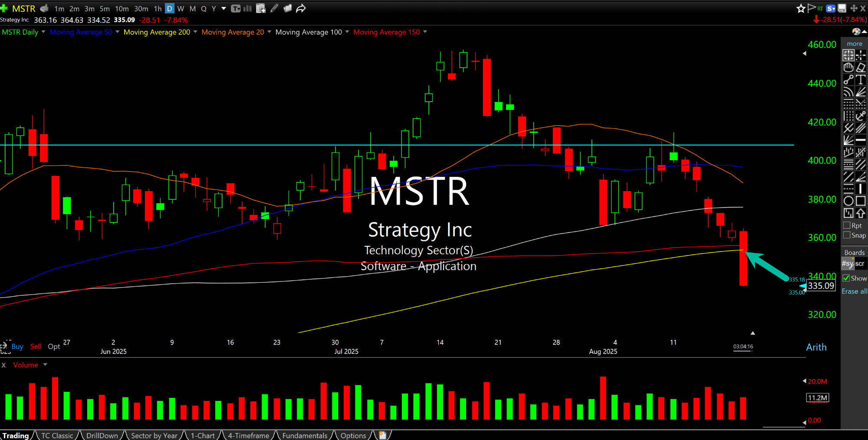Open the color palette icon
Image resolution: width=868 pixels, height=440 pixels.
point(856,32)
